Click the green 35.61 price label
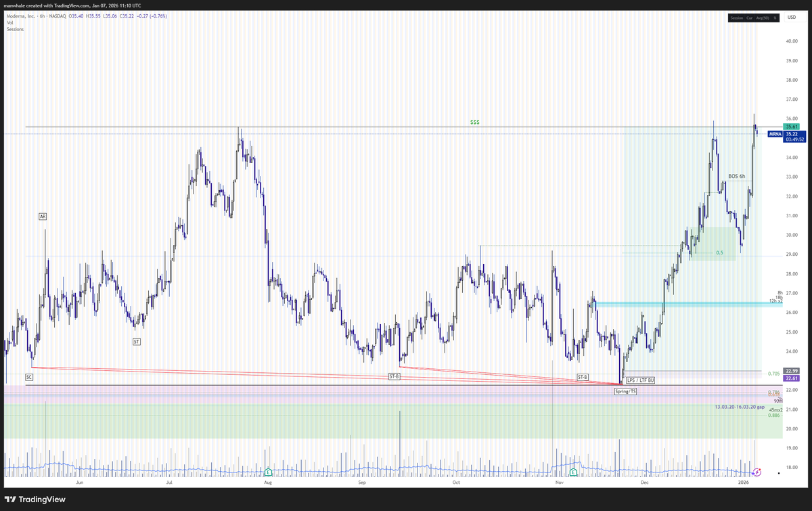 [791, 127]
